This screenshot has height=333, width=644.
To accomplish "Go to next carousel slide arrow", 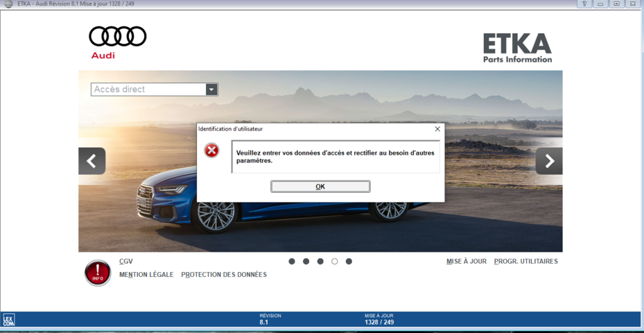I will pyautogui.click(x=549, y=161).
